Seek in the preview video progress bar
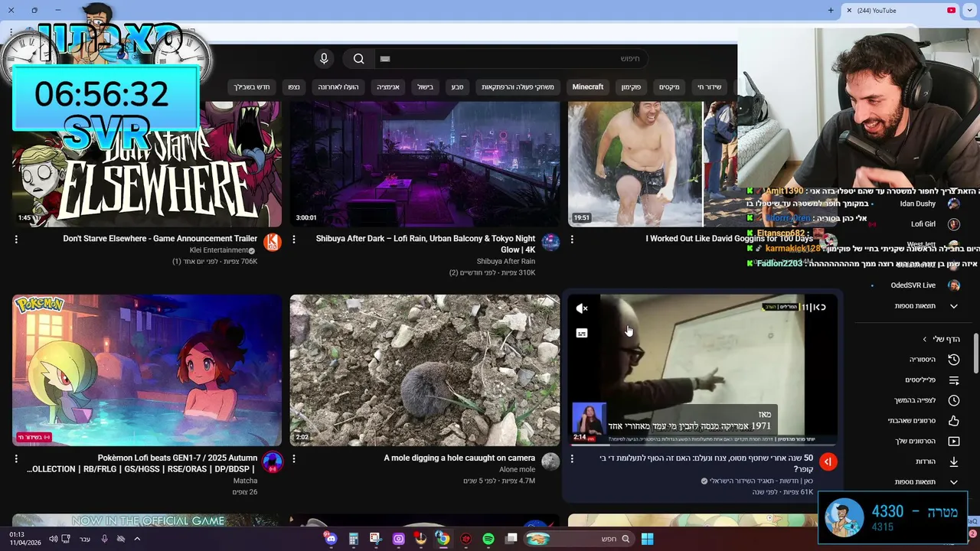This screenshot has width=980, height=551. 702,443
